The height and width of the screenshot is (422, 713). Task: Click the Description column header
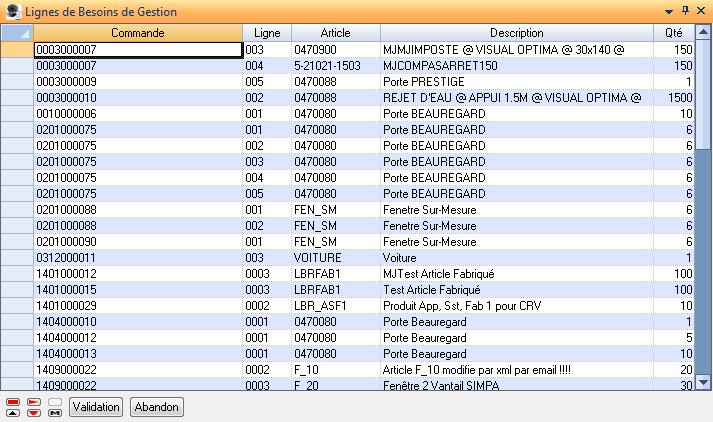point(517,33)
